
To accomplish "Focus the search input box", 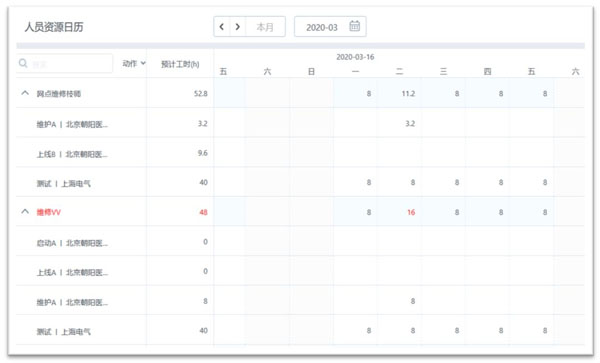I will click(x=65, y=63).
